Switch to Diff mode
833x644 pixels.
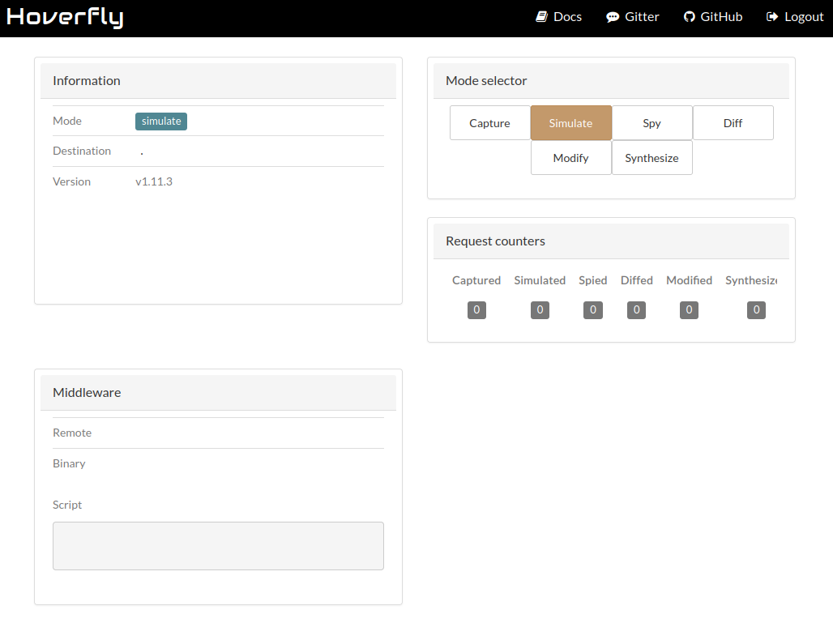(x=733, y=122)
